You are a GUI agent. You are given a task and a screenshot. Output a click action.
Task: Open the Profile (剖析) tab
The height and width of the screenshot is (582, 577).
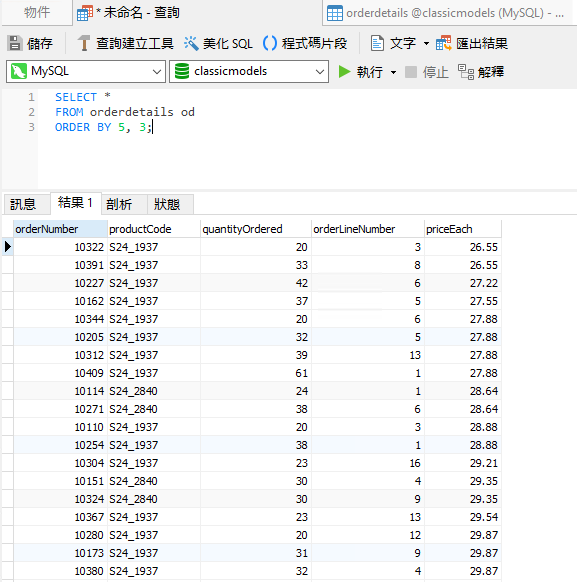pyautogui.click(x=124, y=204)
